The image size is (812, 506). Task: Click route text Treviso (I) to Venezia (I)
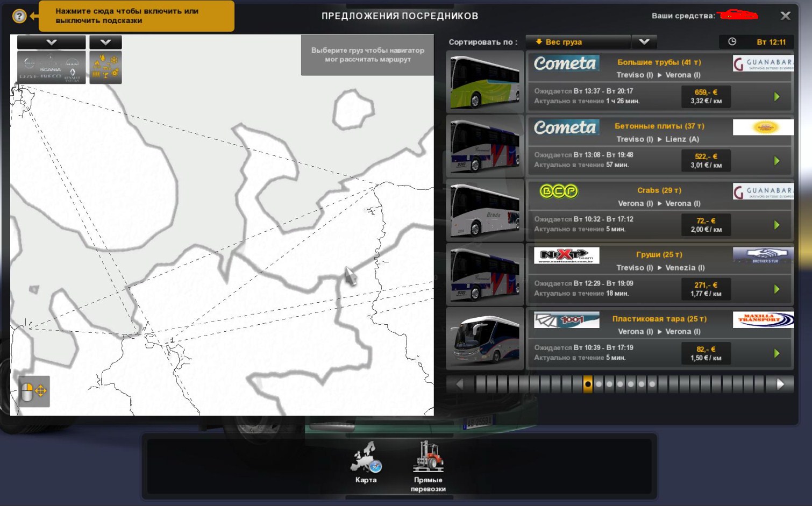(660, 267)
